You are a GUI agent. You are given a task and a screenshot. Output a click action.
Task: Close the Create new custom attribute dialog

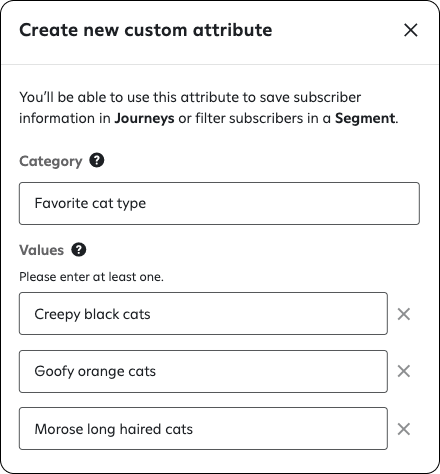(x=411, y=30)
